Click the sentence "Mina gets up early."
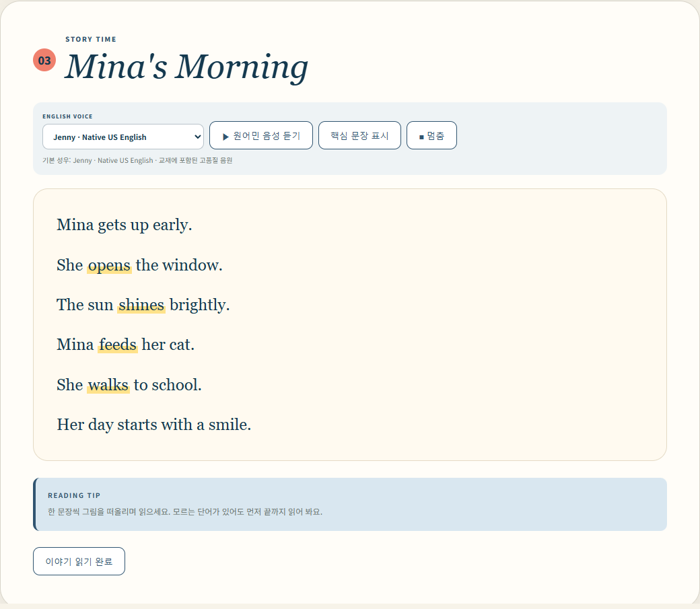The height and width of the screenshot is (609, 700). pos(124,225)
